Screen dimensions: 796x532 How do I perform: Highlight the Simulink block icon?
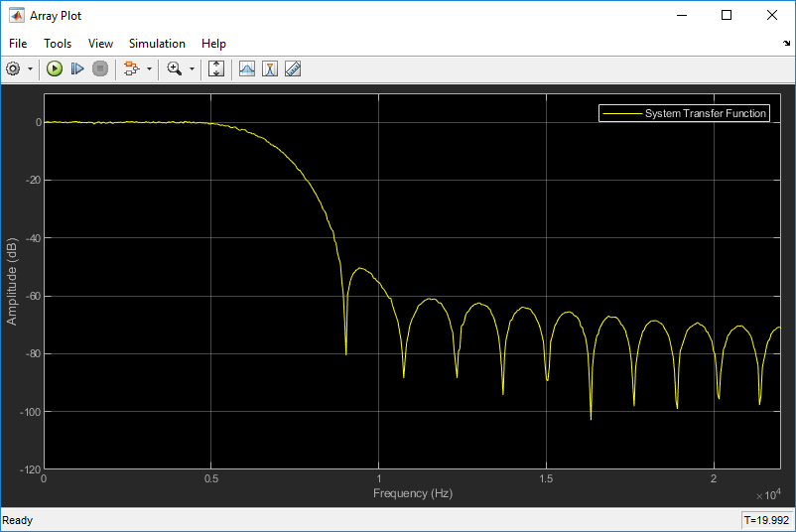pos(131,68)
